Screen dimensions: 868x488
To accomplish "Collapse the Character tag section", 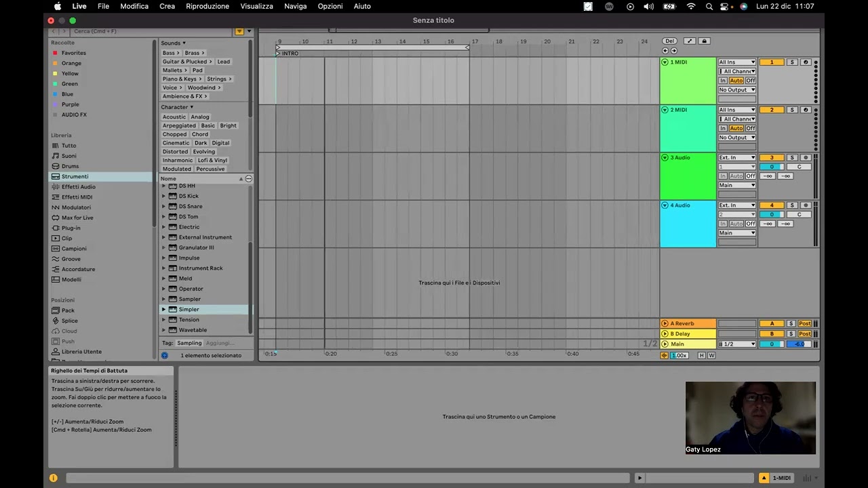I will coord(191,107).
